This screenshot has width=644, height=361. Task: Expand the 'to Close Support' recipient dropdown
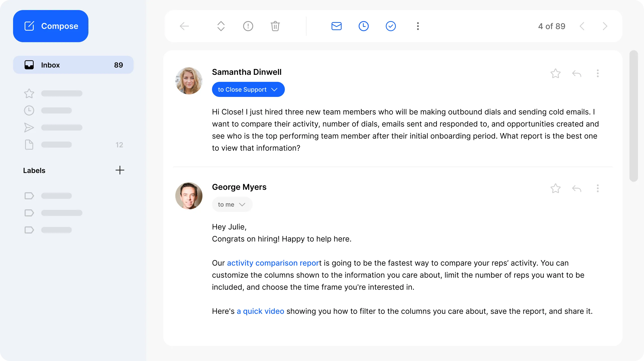[x=248, y=89]
